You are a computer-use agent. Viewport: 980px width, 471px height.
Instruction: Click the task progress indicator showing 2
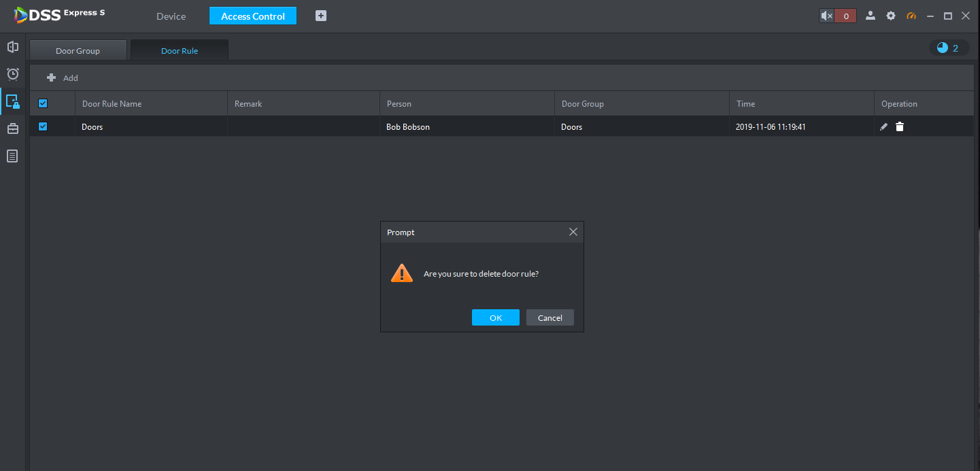point(949,48)
